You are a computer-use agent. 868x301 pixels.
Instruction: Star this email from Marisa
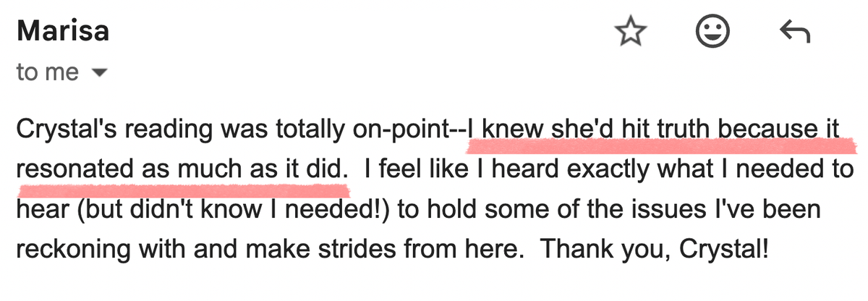click(630, 31)
